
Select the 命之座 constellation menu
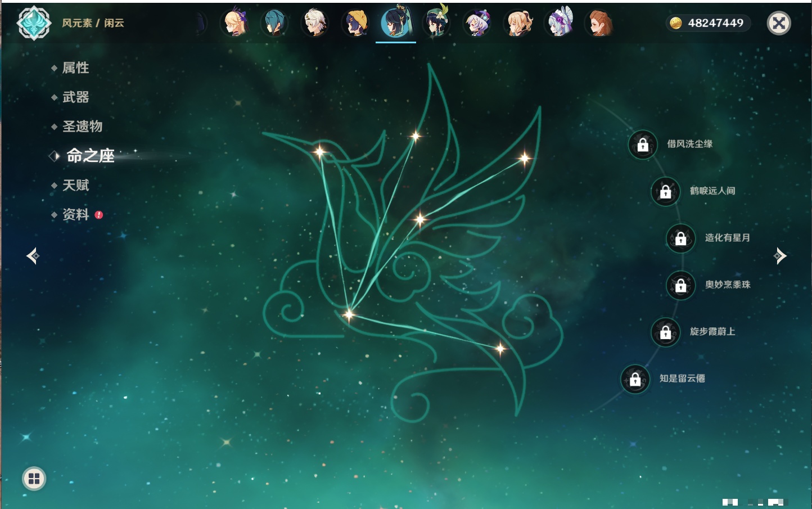(x=91, y=156)
